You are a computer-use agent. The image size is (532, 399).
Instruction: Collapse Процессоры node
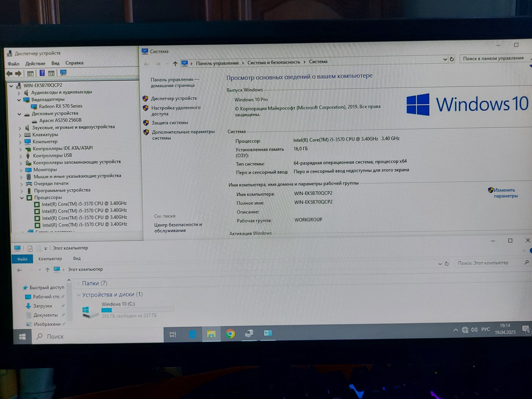click(x=22, y=198)
